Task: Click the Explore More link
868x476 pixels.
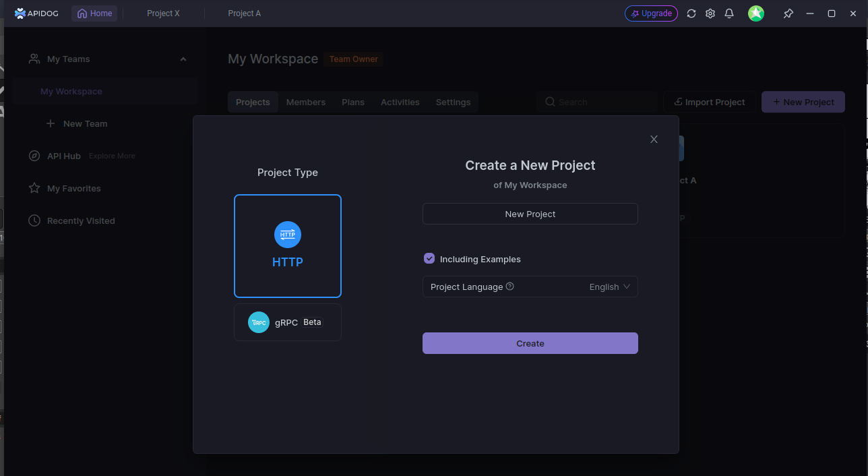Action: click(x=112, y=156)
